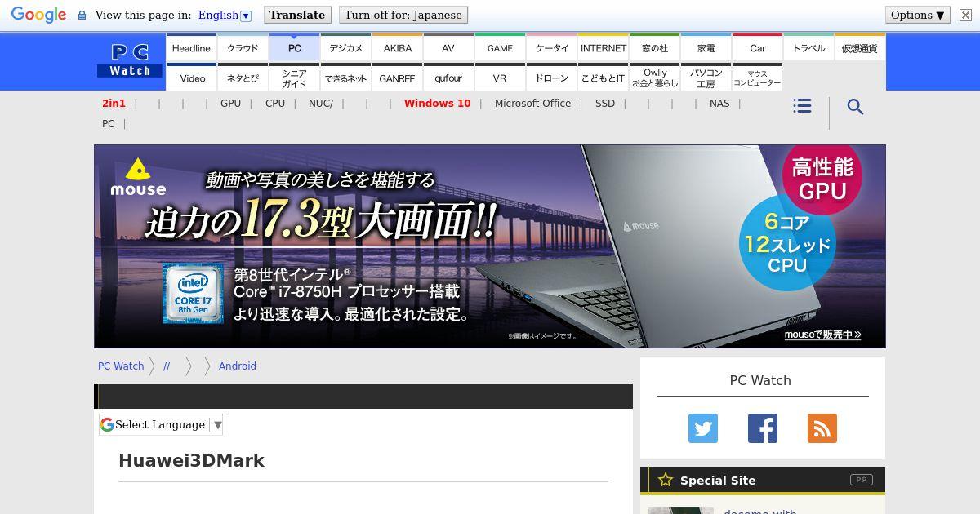Open the 家電 tab

706,47
